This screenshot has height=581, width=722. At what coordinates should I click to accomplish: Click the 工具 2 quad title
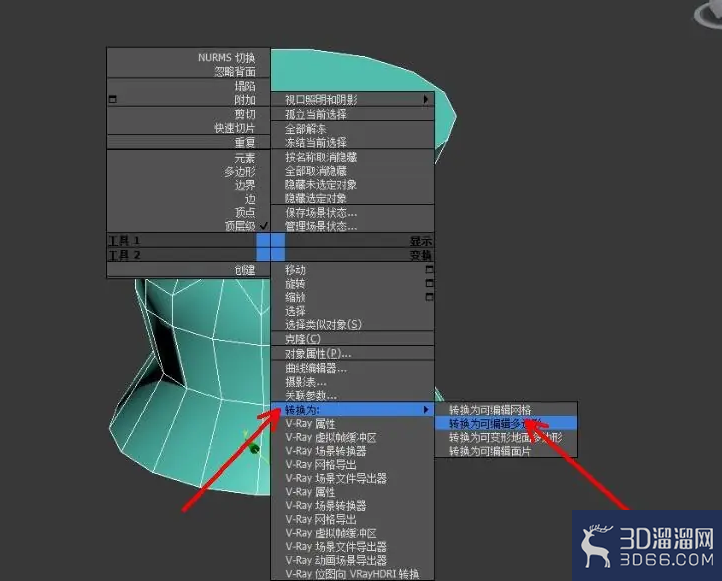(124, 255)
